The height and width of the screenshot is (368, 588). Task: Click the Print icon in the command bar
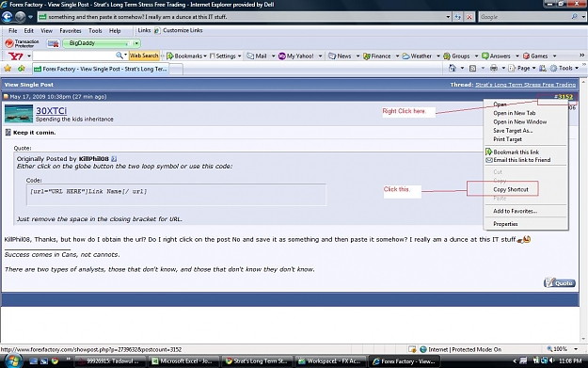pos(494,68)
